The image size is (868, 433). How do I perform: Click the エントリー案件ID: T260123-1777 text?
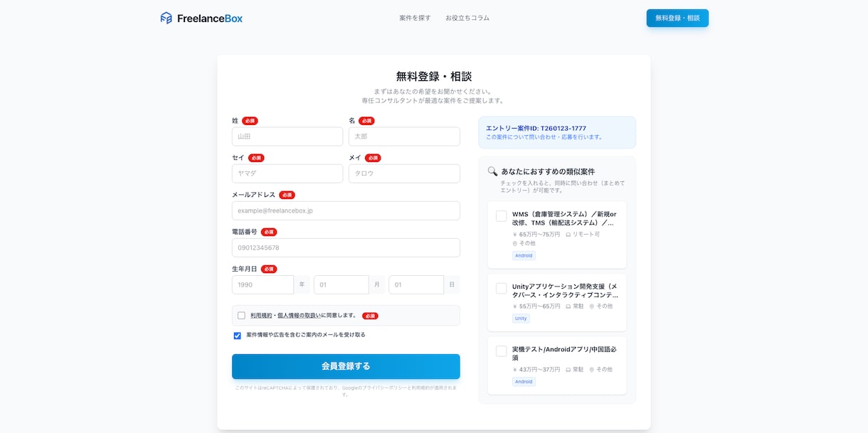point(536,128)
